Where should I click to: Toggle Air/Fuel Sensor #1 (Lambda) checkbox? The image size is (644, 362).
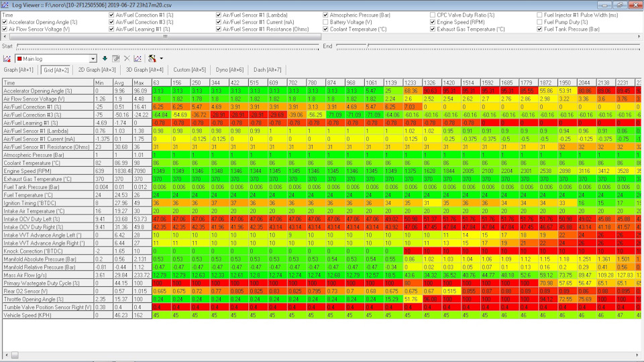[219, 15]
